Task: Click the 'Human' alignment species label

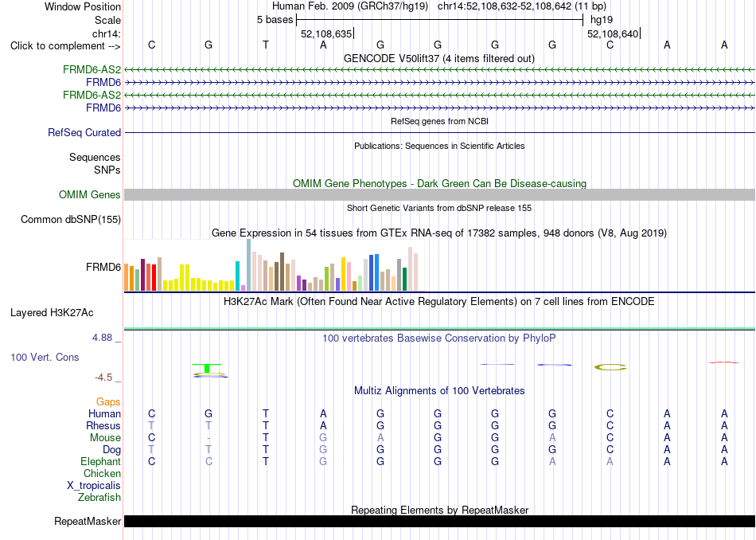Action: pos(104,413)
